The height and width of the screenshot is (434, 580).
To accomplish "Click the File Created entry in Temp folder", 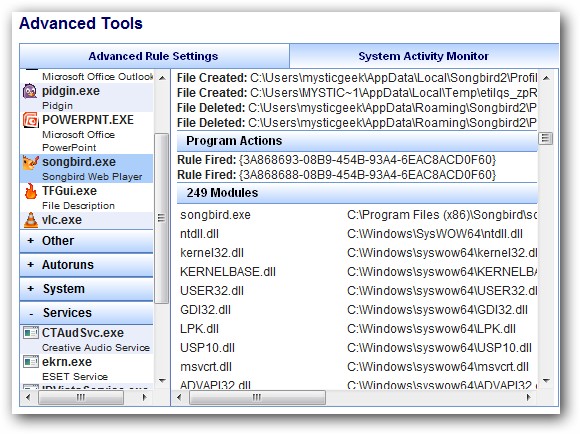I will pos(357,93).
